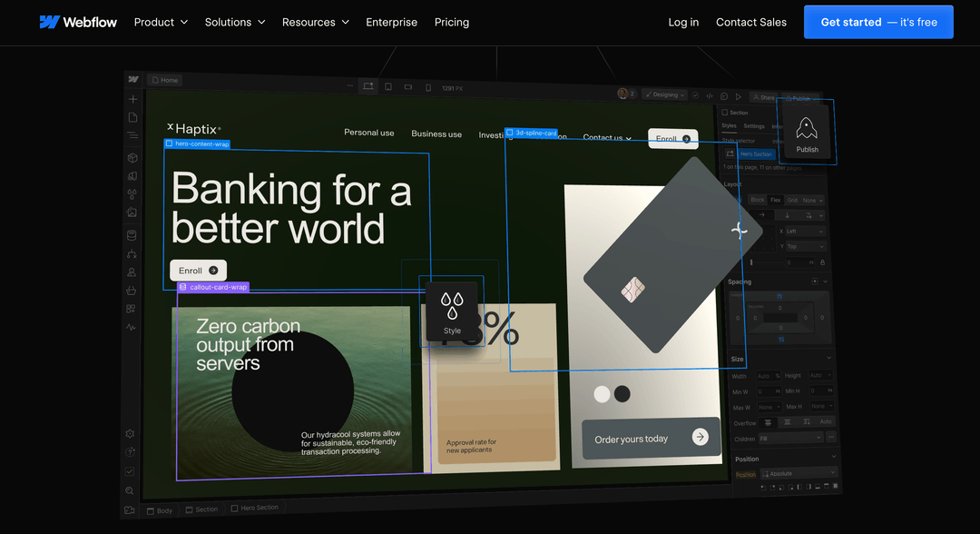Click the settings gear icon in the left toolbar
The width and height of the screenshot is (980, 534).
point(130,433)
